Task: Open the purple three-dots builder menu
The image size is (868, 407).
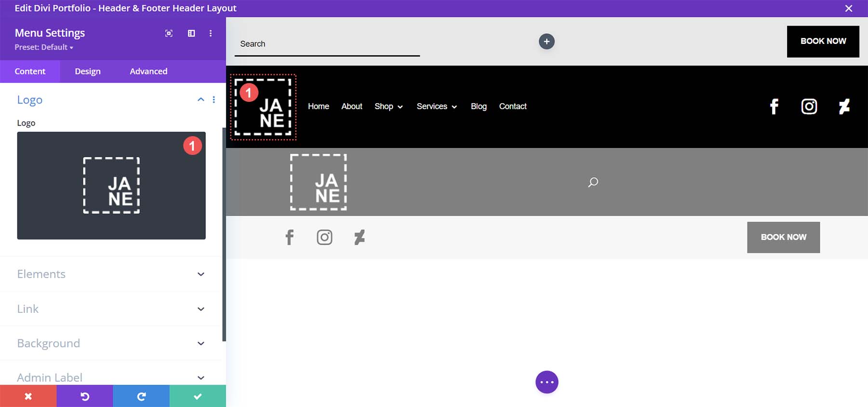Action: (x=547, y=382)
